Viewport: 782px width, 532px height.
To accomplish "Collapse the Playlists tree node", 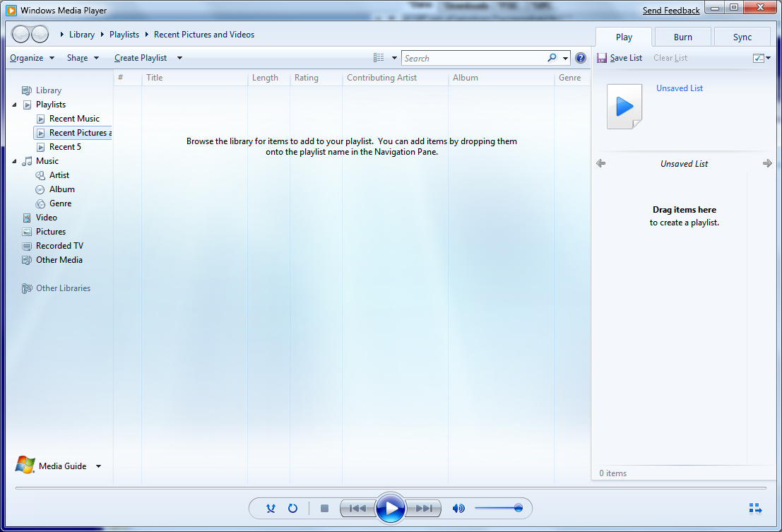I will [x=14, y=105].
